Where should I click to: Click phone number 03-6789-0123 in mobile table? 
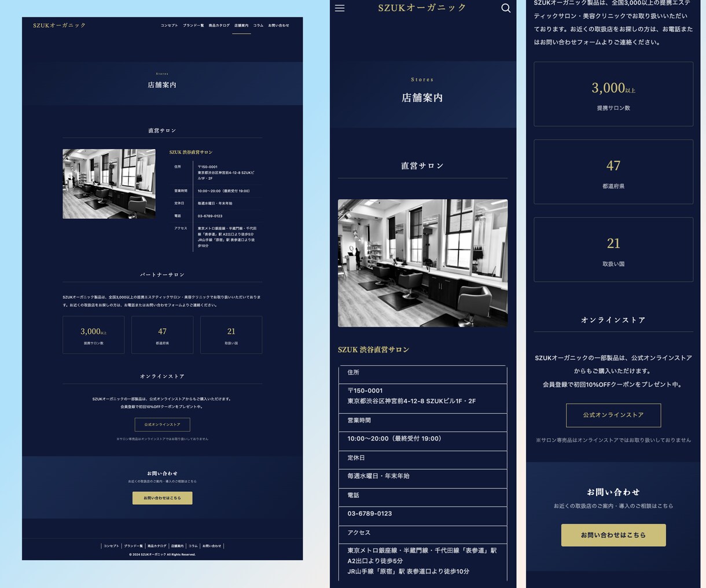pyautogui.click(x=370, y=514)
